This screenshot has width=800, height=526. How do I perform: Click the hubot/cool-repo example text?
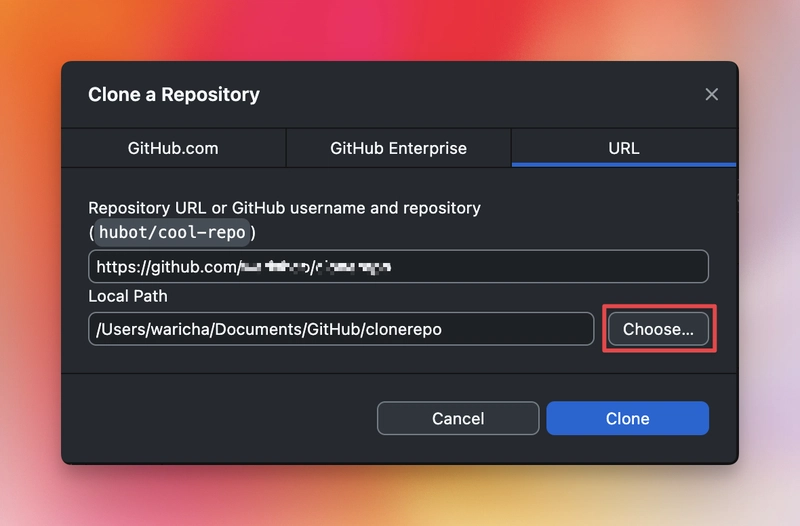[172, 233]
